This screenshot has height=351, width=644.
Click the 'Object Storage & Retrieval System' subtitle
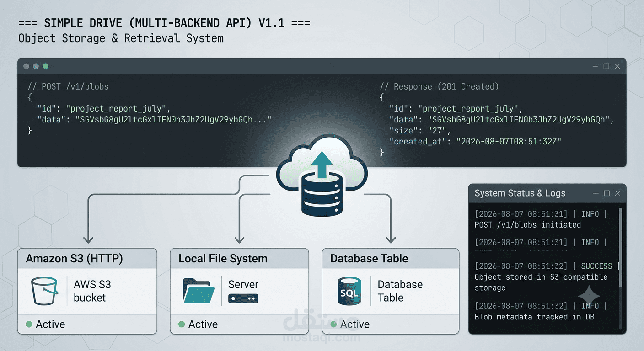(121, 38)
